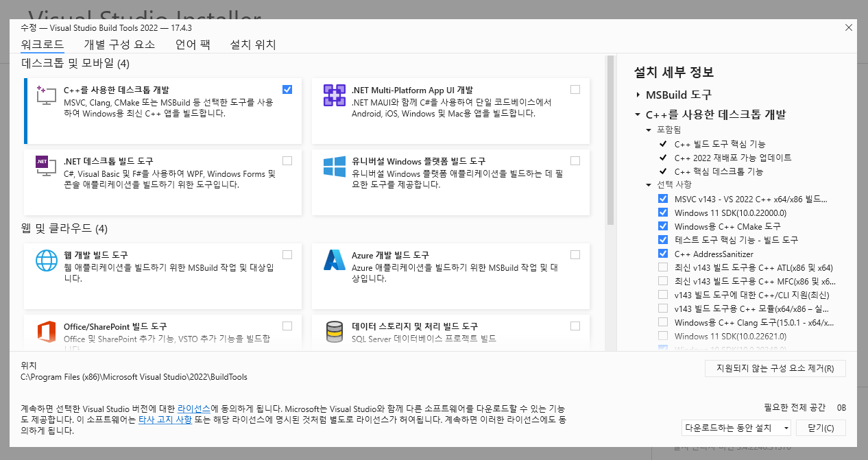Collapse the 선택 사항 group

pyautogui.click(x=649, y=185)
